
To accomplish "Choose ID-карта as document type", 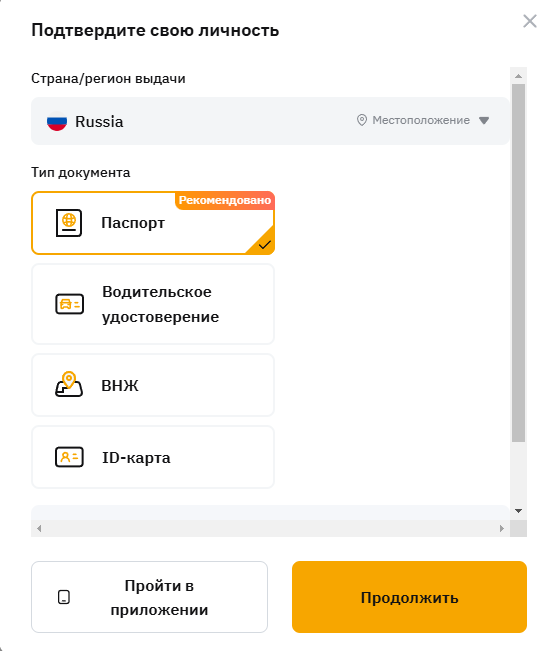I will [x=153, y=457].
